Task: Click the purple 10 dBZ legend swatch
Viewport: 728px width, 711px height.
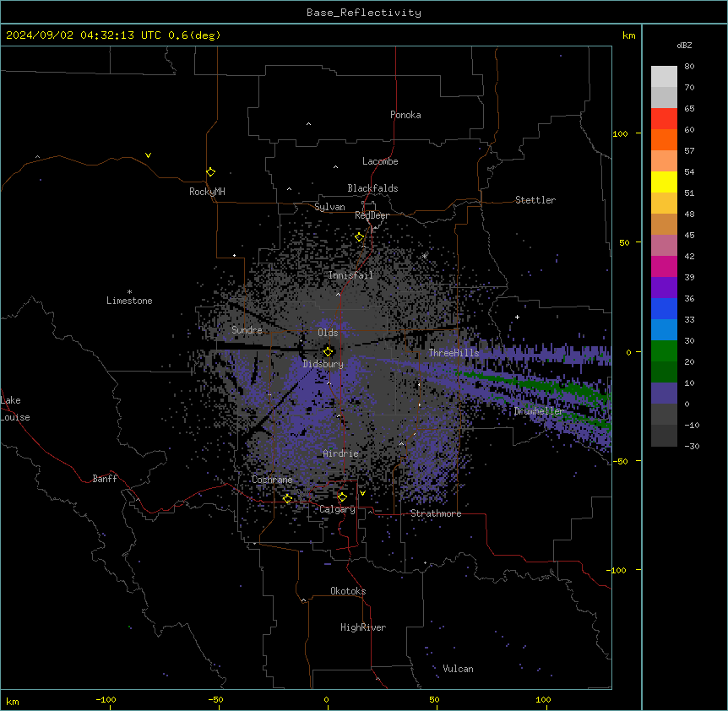Action: click(x=664, y=393)
